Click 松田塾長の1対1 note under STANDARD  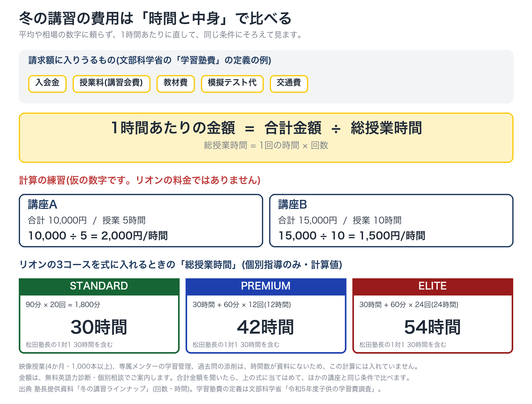[x=69, y=345]
